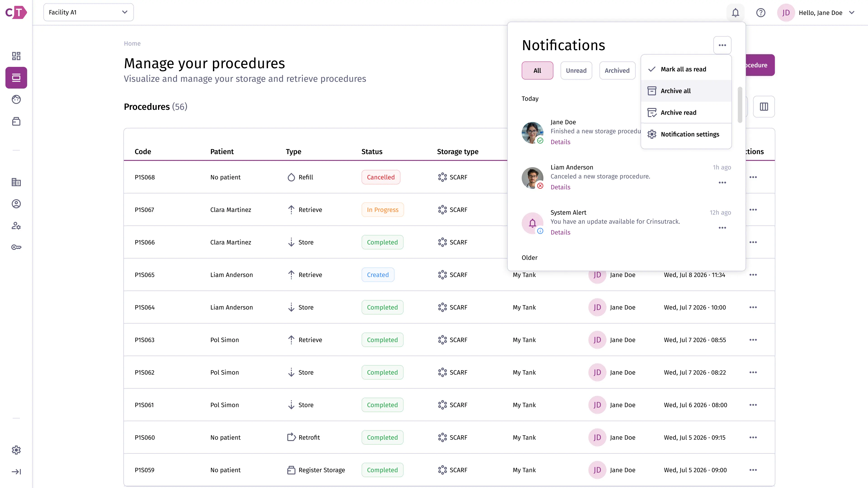Expand the sidebar with arrow icon
868x488 pixels.
[16, 472]
